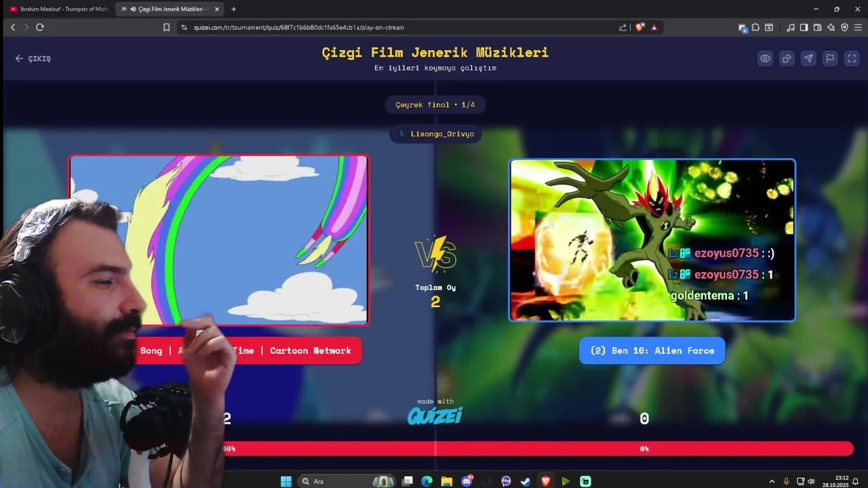The width and height of the screenshot is (868, 488).
Task: Open Discord from the taskbar
Action: (467, 481)
